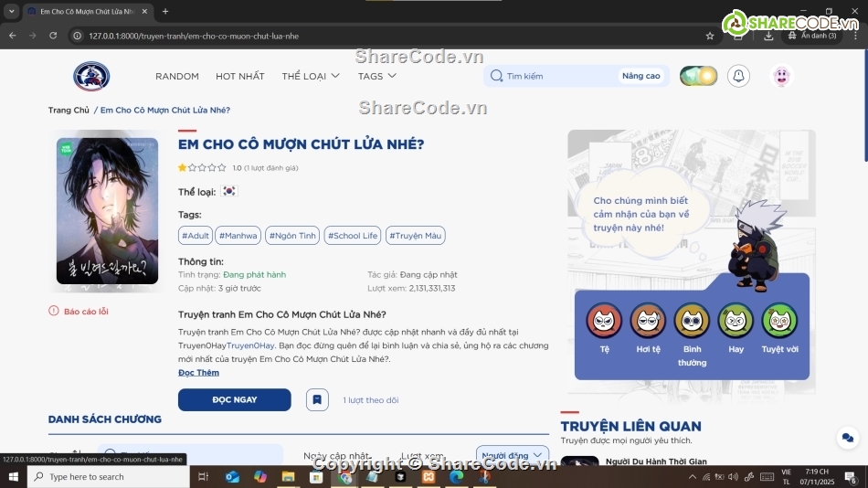This screenshot has height=488, width=868.
Task: Open File Explorer from taskbar
Action: 288,476
